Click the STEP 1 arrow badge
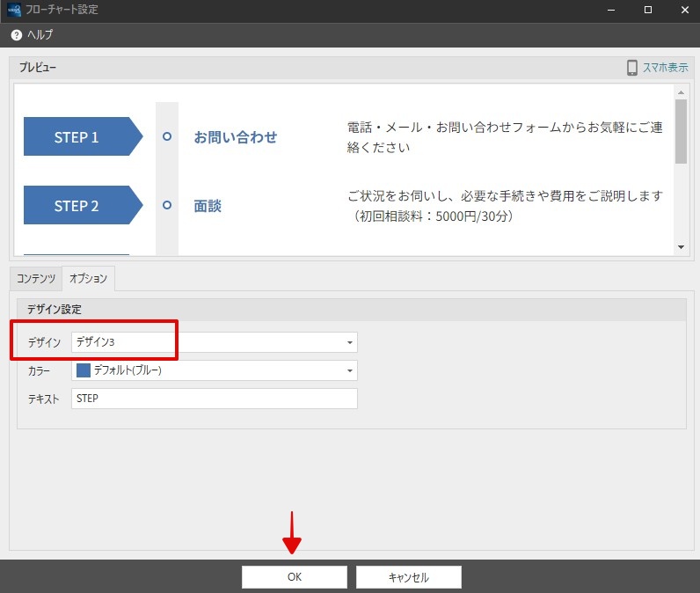Viewport: 700px width, 593px height. point(83,136)
